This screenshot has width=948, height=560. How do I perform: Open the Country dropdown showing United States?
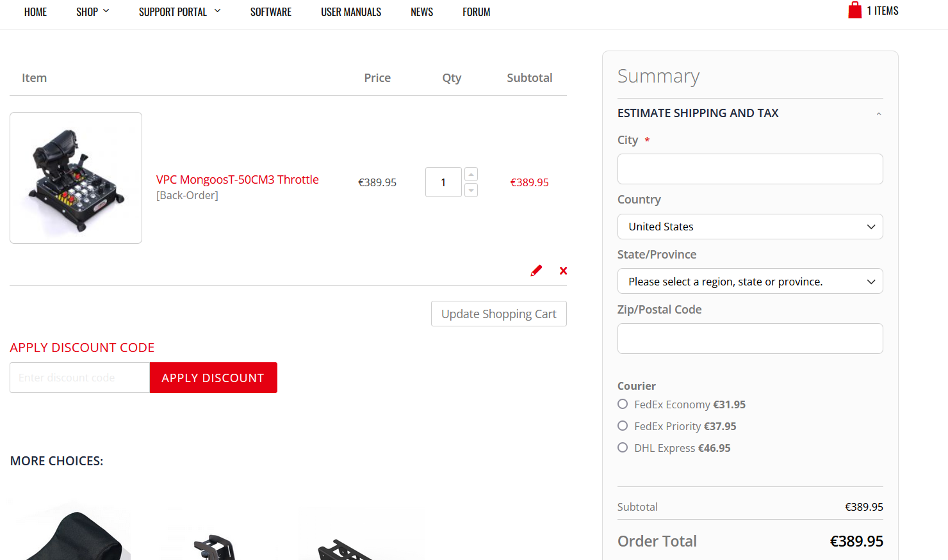point(750,227)
